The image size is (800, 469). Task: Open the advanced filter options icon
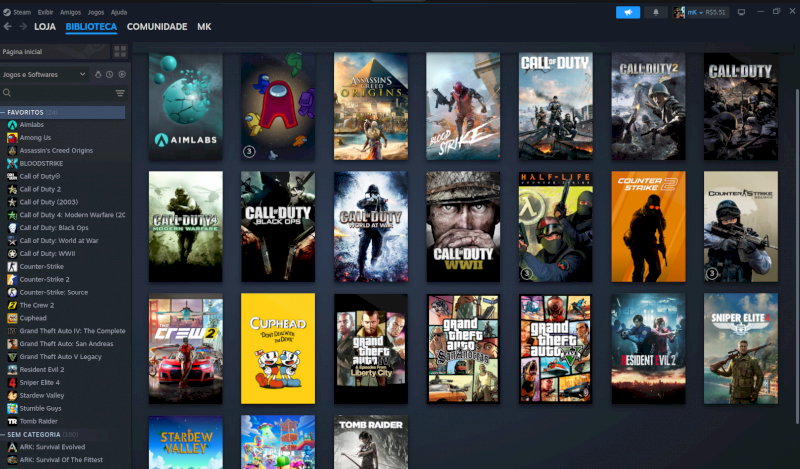[x=120, y=93]
